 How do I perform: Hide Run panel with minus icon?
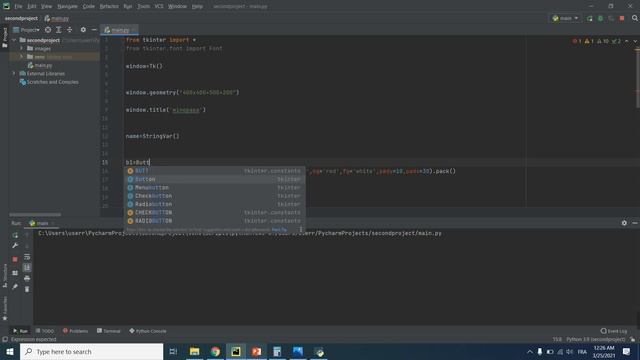coord(635,223)
